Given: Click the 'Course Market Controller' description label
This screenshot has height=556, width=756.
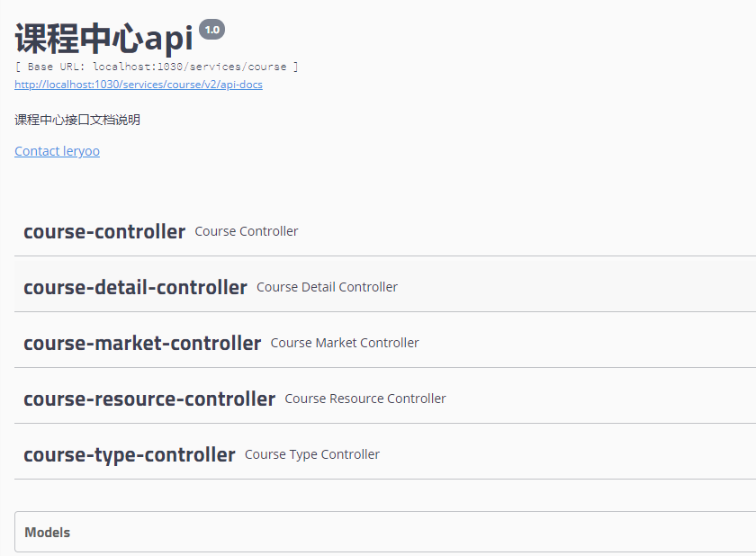Looking at the screenshot, I should point(345,343).
